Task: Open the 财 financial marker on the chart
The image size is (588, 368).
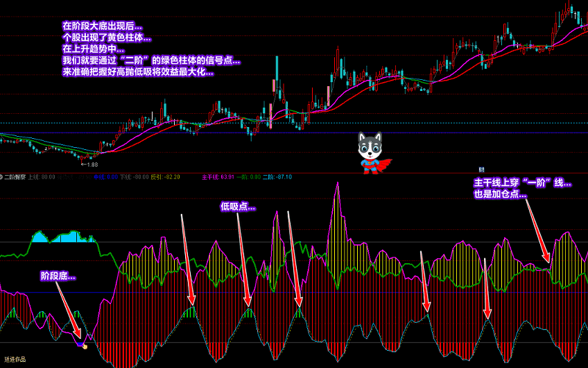Action: [481, 169]
